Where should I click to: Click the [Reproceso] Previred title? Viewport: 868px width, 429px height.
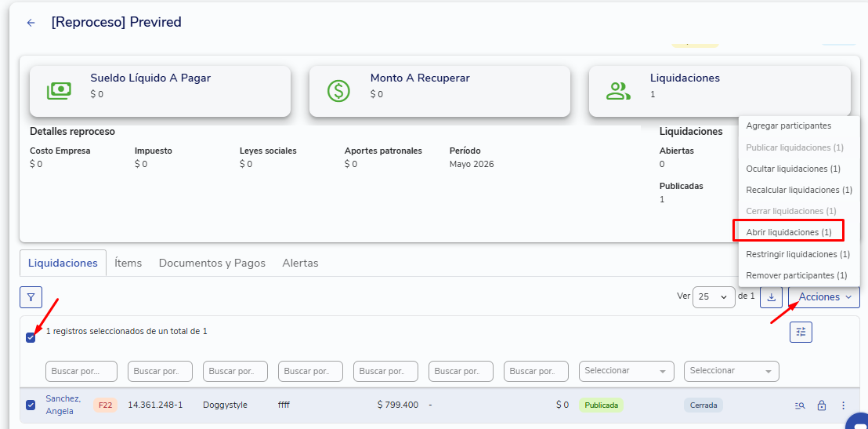coord(116,22)
